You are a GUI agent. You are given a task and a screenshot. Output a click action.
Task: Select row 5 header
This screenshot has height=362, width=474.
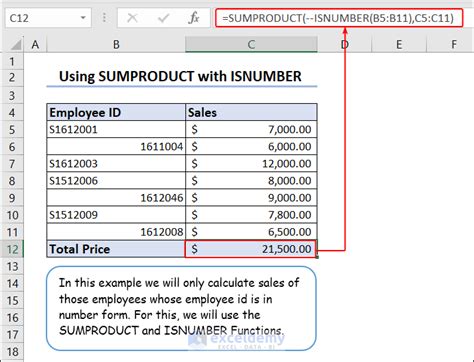[x=12, y=130]
